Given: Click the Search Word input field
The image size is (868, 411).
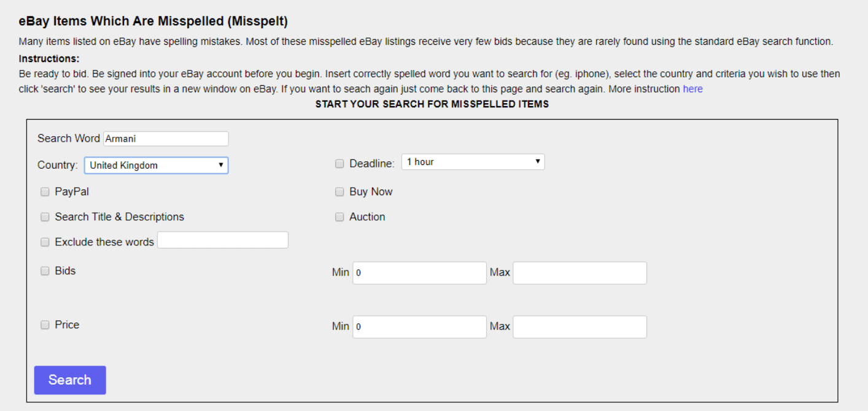Looking at the screenshot, I should (x=166, y=139).
